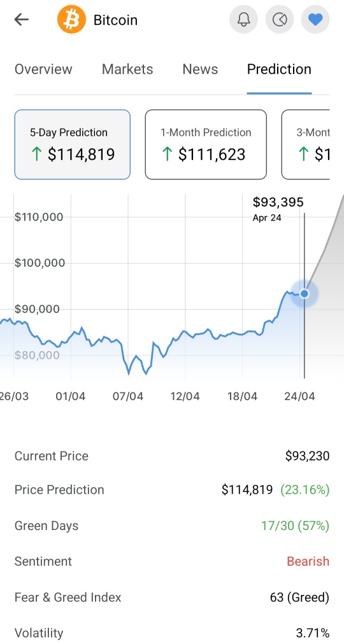Select the Prediction tab
Image resolution: width=344 pixels, height=644 pixels.
point(279,69)
